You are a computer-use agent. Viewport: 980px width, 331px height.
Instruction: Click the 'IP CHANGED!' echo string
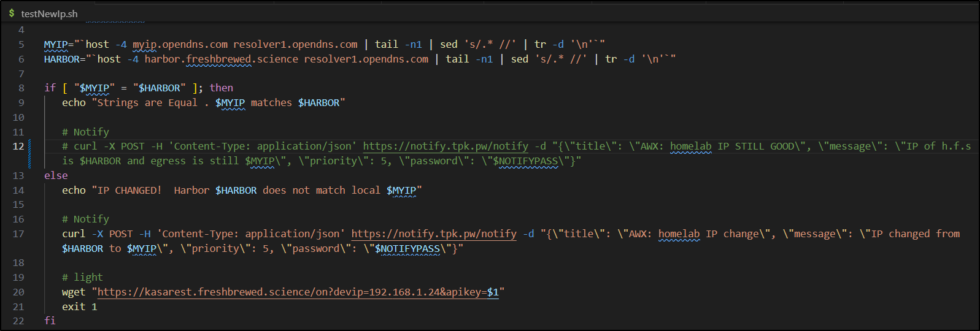click(129, 191)
